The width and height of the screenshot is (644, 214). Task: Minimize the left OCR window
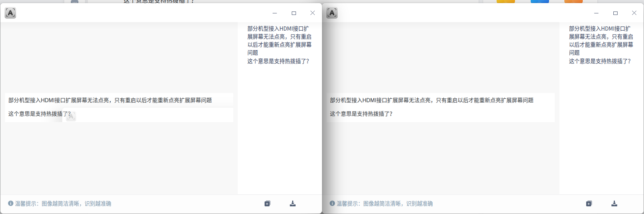point(275,13)
